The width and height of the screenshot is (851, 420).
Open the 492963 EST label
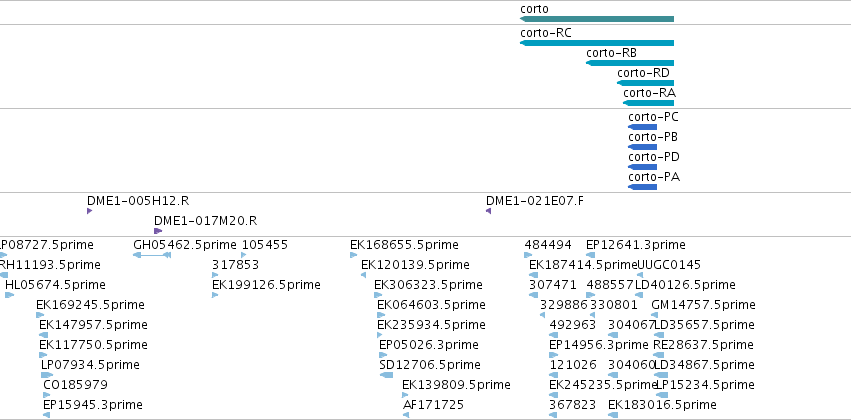573,325
